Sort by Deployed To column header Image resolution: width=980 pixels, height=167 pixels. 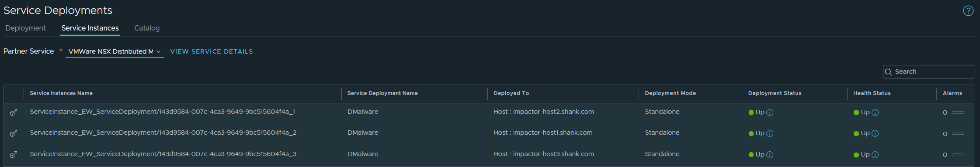(x=511, y=93)
